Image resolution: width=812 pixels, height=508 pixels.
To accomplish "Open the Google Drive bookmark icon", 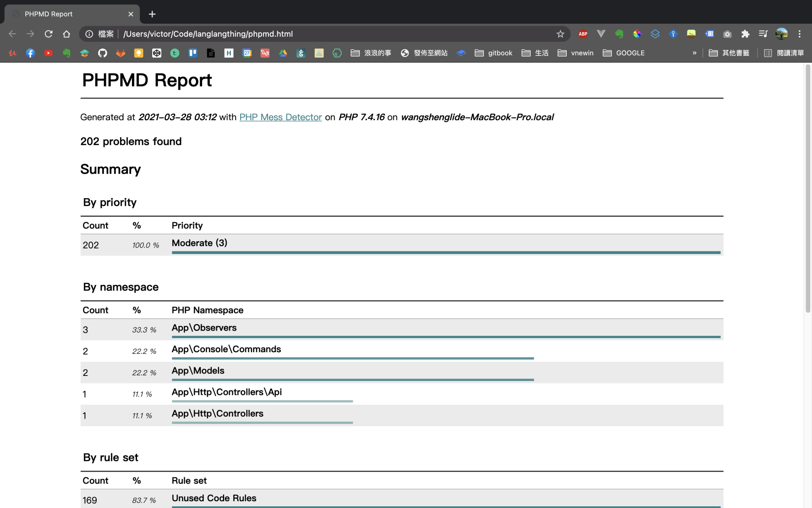I will click(x=283, y=53).
